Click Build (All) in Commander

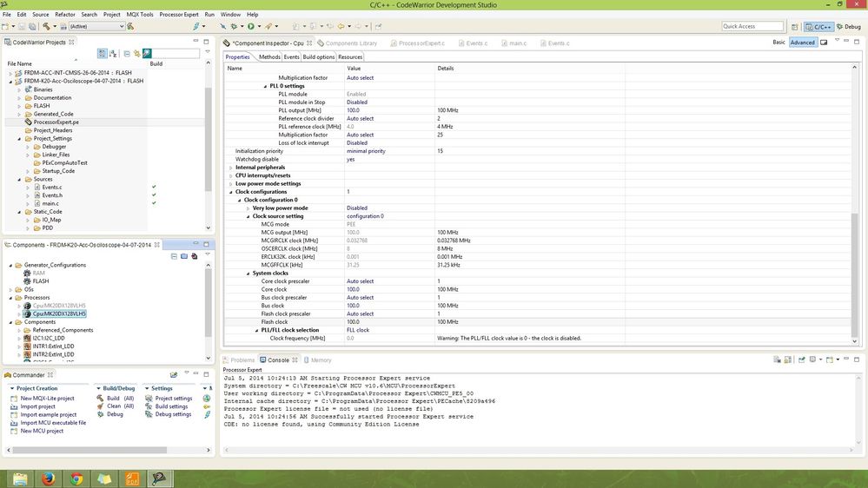[120, 399]
